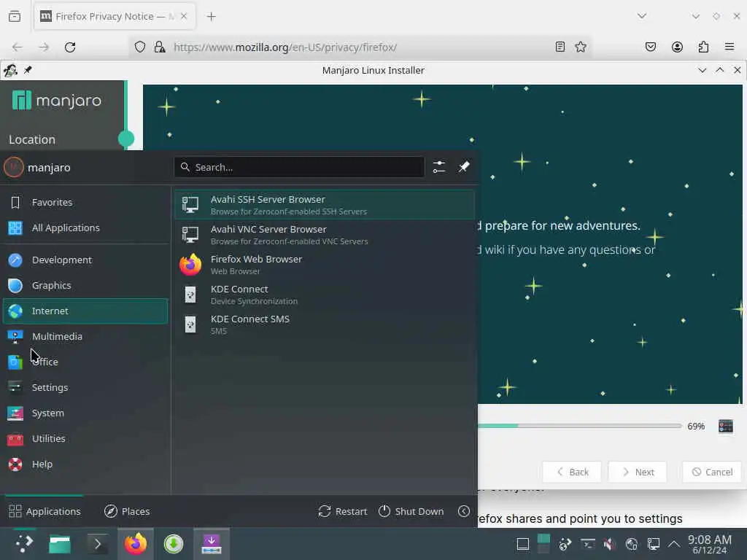The image size is (747, 560).
Task: Open Firefox extensions menu
Action: point(703,47)
